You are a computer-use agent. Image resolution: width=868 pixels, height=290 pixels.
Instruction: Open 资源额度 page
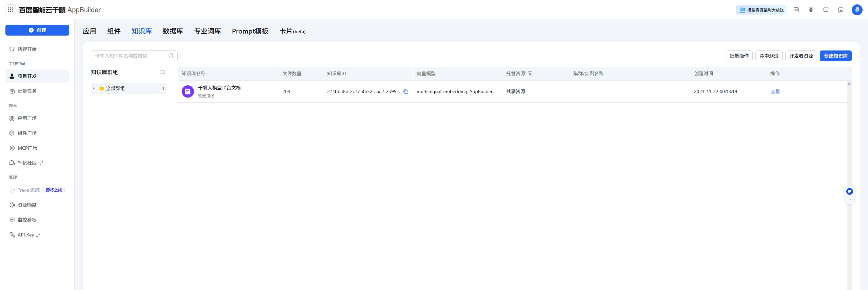37,205
